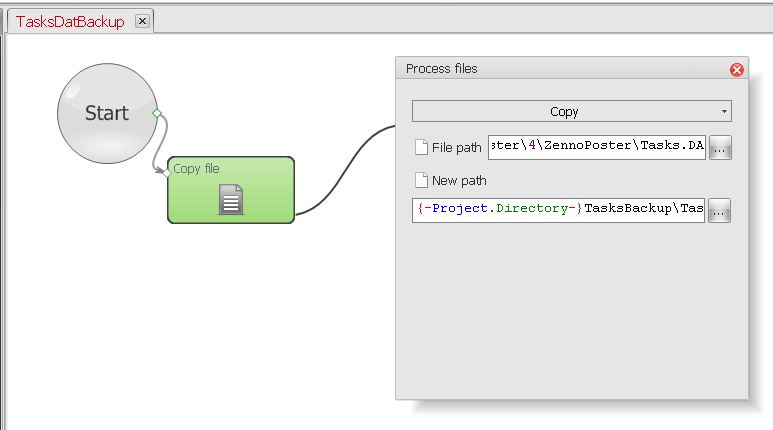Focus the New path input field
Screen dimensions: 773x430
tap(558, 210)
